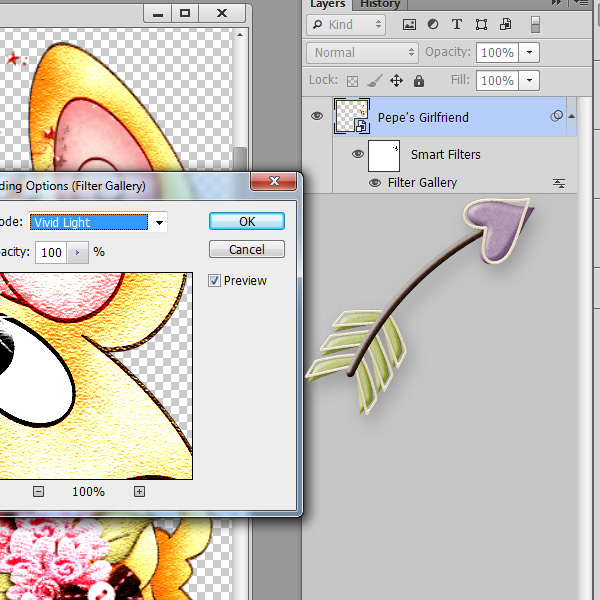Viewport: 600px width, 600px height.
Task: Toggle Preview checkbox in blending dialog
Action: 214,280
